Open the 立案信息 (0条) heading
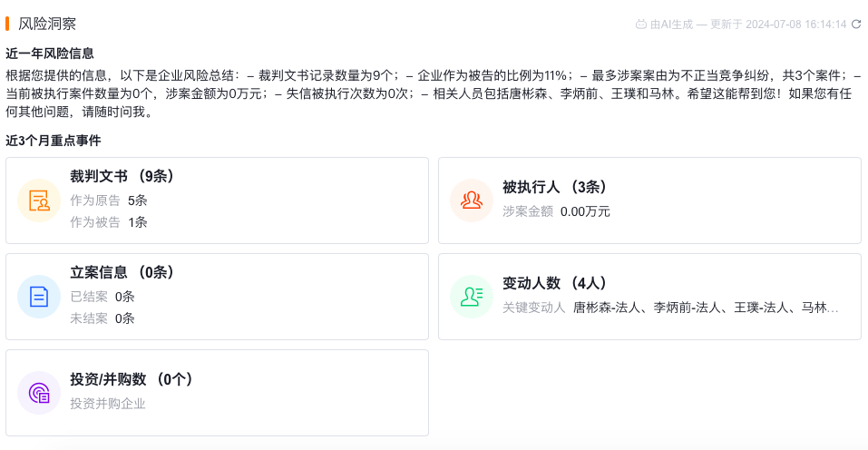 pos(122,272)
